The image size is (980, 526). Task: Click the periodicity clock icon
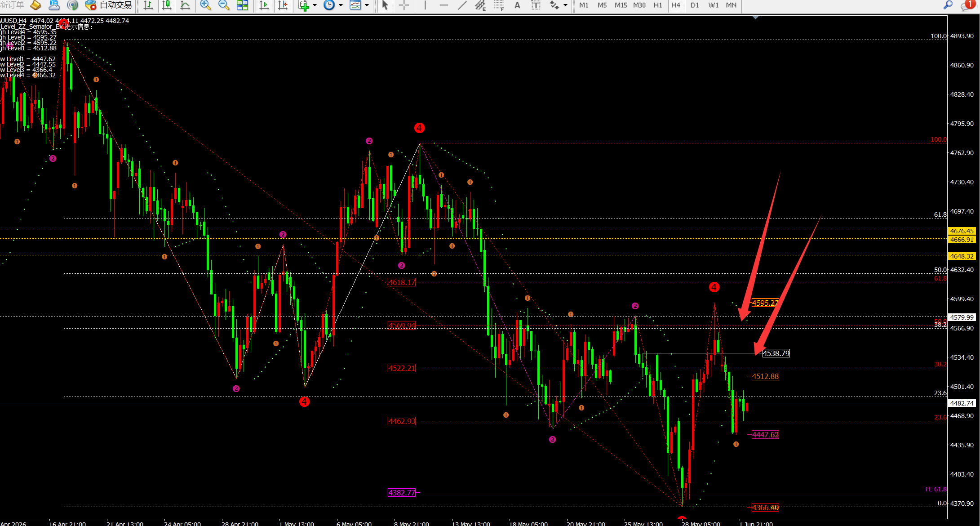(329, 5)
